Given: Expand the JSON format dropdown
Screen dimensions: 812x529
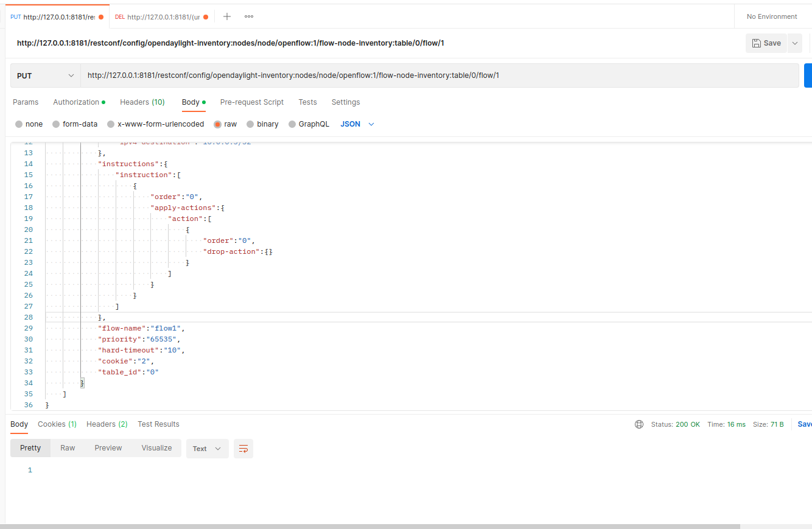Looking at the screenshot, I should pyautogui.click(x=357, y=124).
